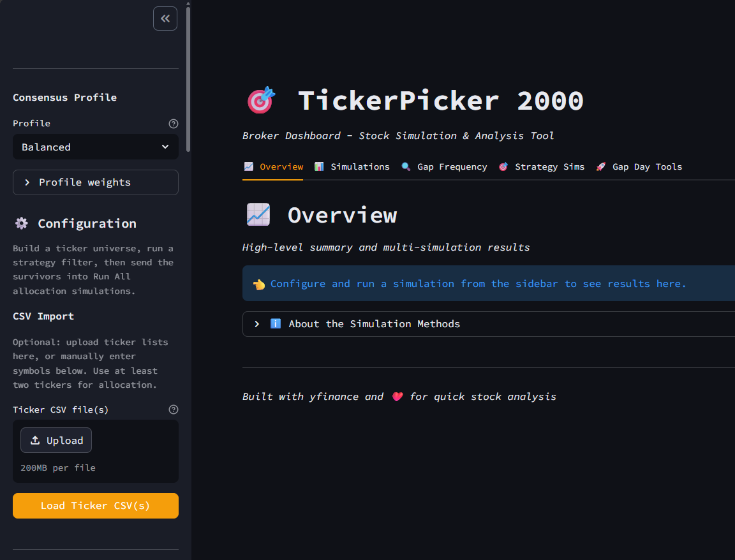The width and height of the screenshot is (735, 560).
Task: Open the Gap Frequency tab
Action: coord(444,167)
